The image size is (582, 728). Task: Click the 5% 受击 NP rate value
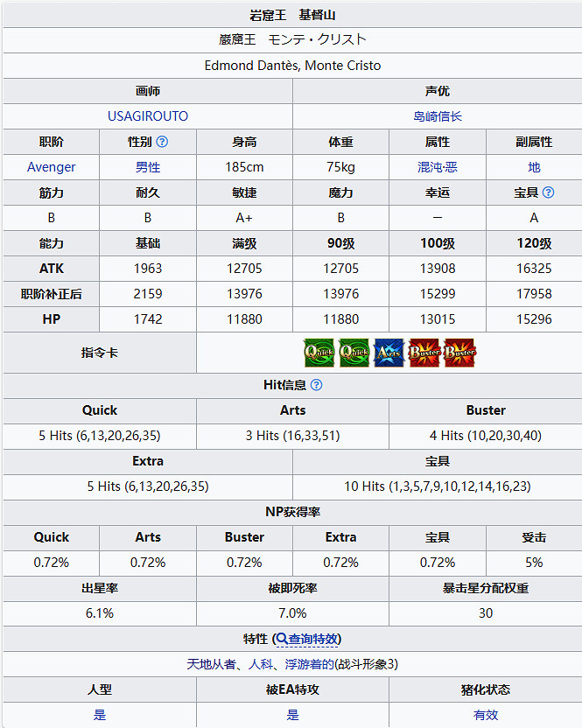(x=534, y=563)
